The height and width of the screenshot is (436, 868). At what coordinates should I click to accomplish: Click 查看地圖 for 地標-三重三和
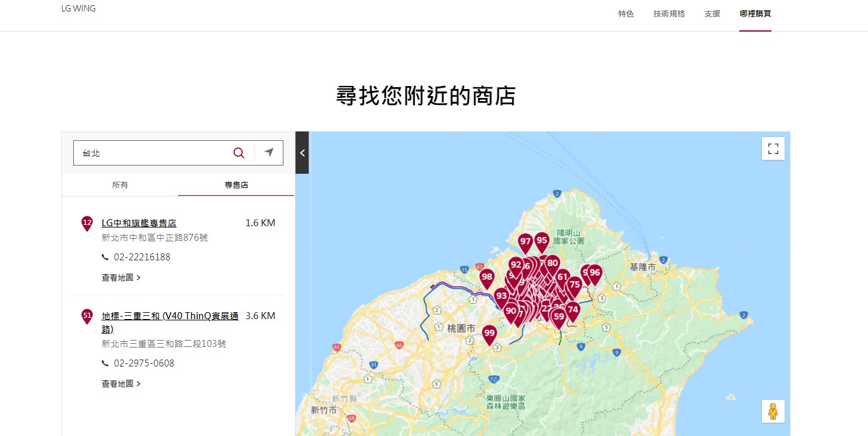[121, 384]
